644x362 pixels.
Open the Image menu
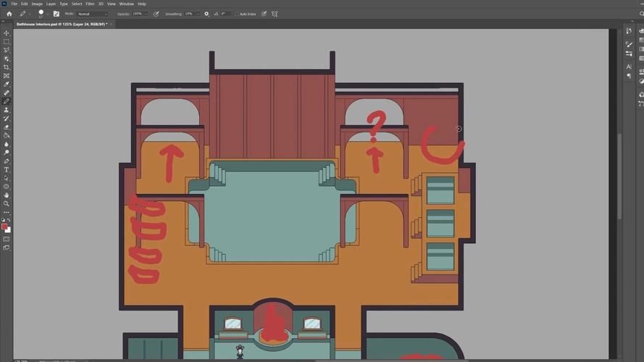(37, 4)
